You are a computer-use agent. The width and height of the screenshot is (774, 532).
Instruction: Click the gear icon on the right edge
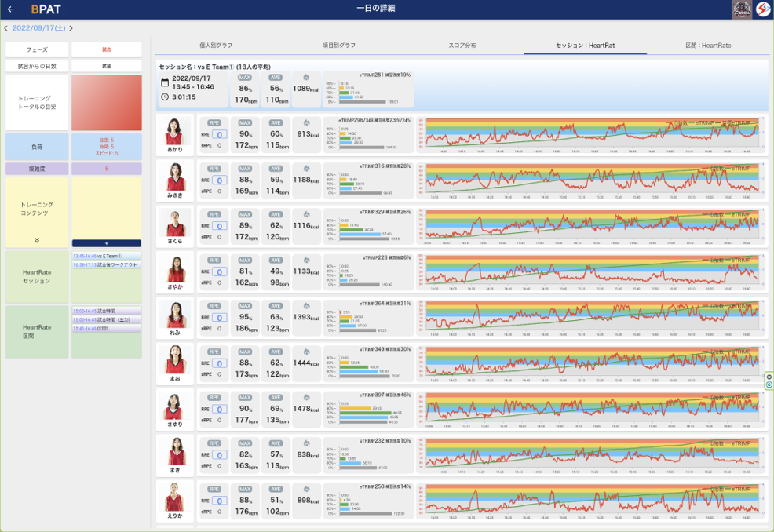[x=769, y=377]
